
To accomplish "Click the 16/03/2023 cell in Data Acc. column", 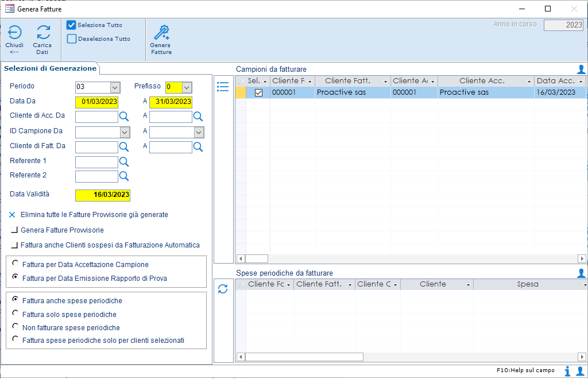I will coord(559,92).
